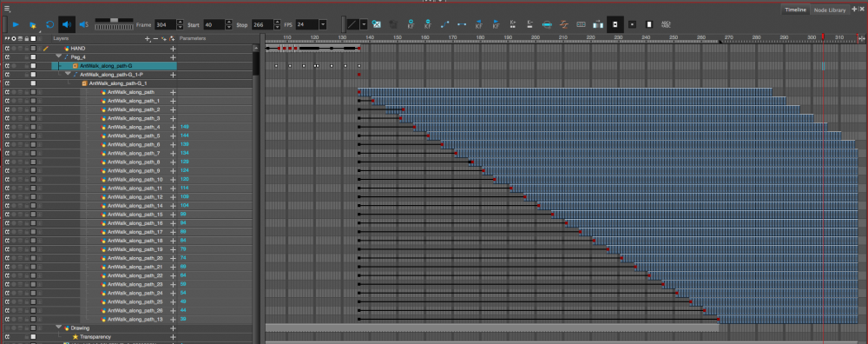Select the highlighted timeline view mode icon
868x344 pixels.
click(x=615, y=24)
